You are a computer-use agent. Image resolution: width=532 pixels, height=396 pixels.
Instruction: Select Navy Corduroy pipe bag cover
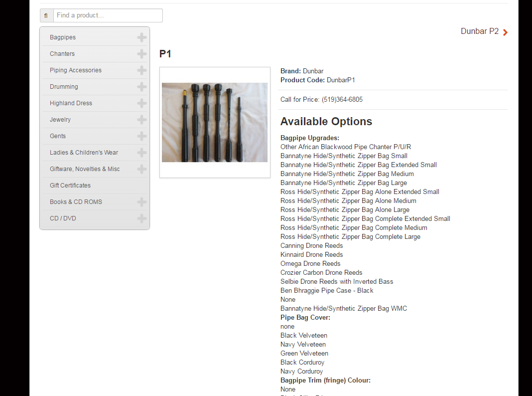pos(302,372)
